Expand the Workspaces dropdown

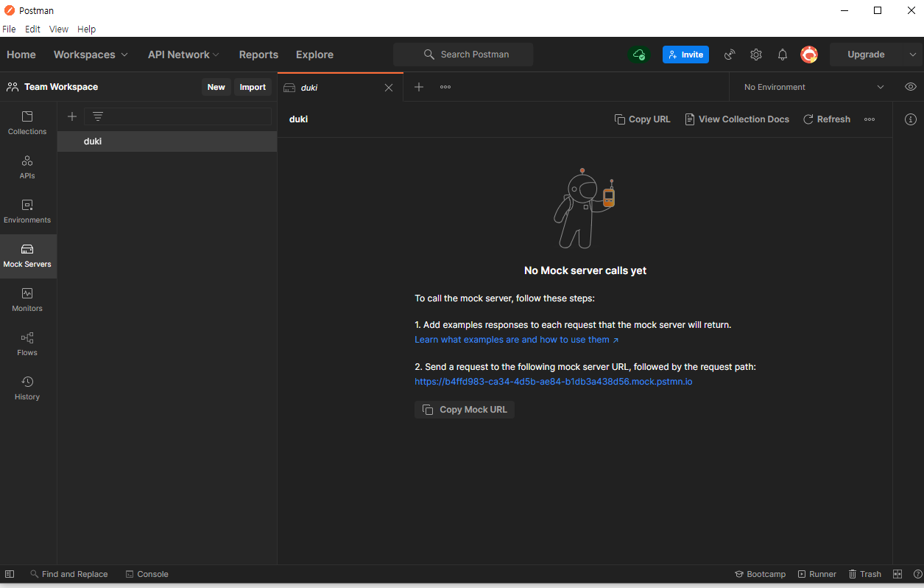point(91,55)
